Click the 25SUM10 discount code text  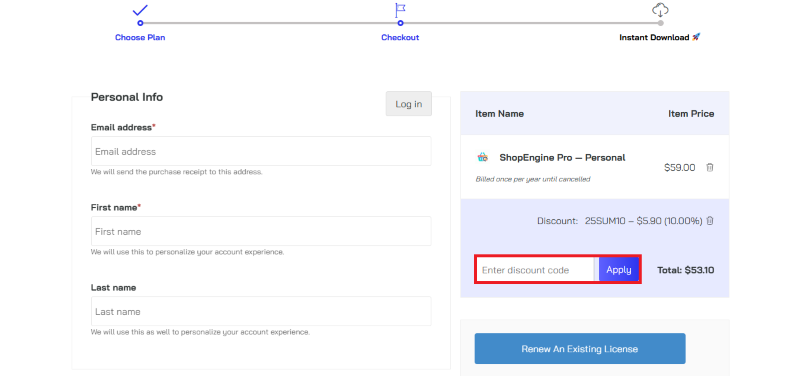[606, 221]
